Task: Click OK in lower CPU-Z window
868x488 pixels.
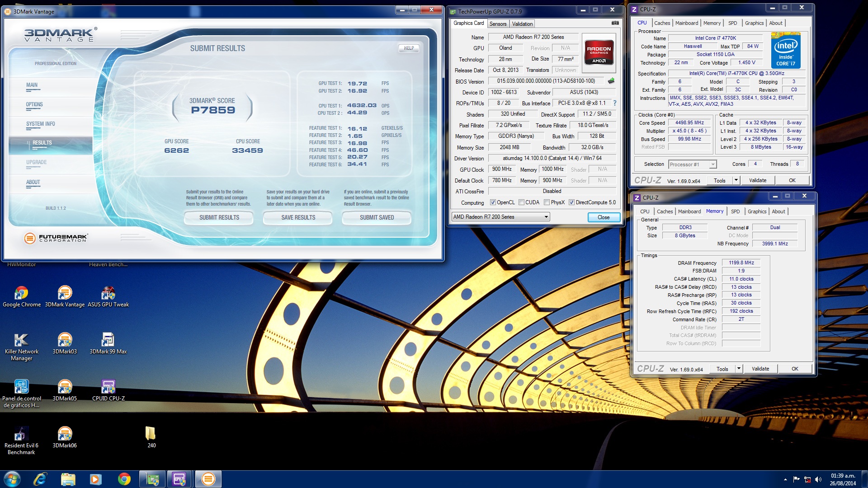Action: 795,369
